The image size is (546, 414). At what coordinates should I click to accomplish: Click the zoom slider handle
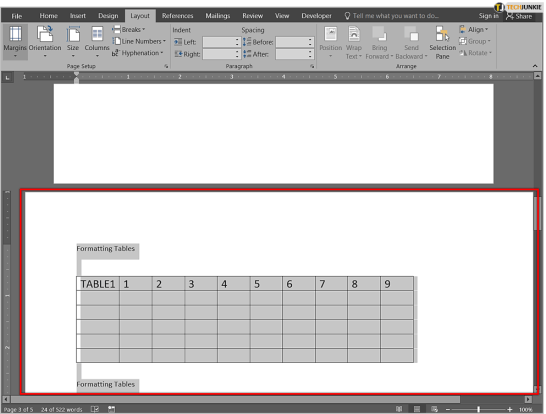(479, 409)
